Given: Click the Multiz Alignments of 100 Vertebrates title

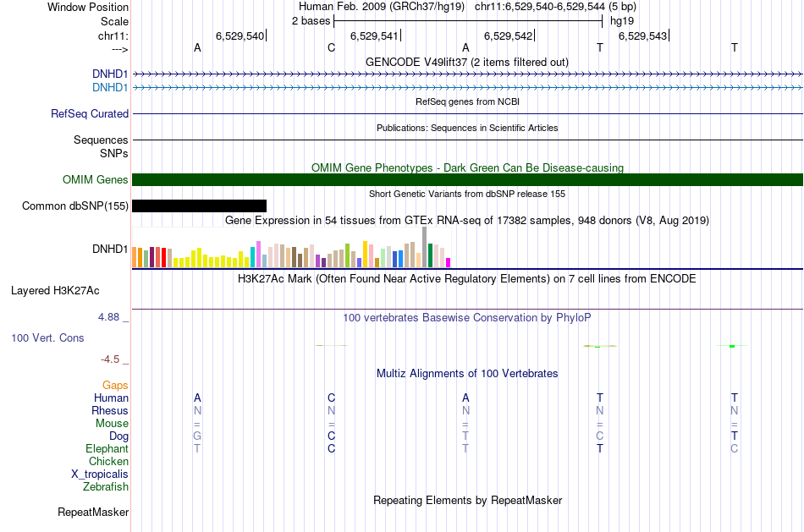Looking at the screenshot, I should 467,374.
